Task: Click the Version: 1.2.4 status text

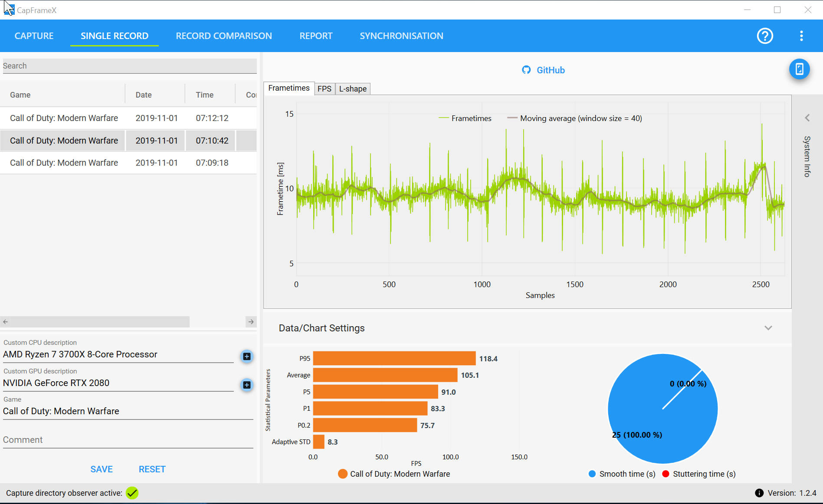Action: coord(792,493)
